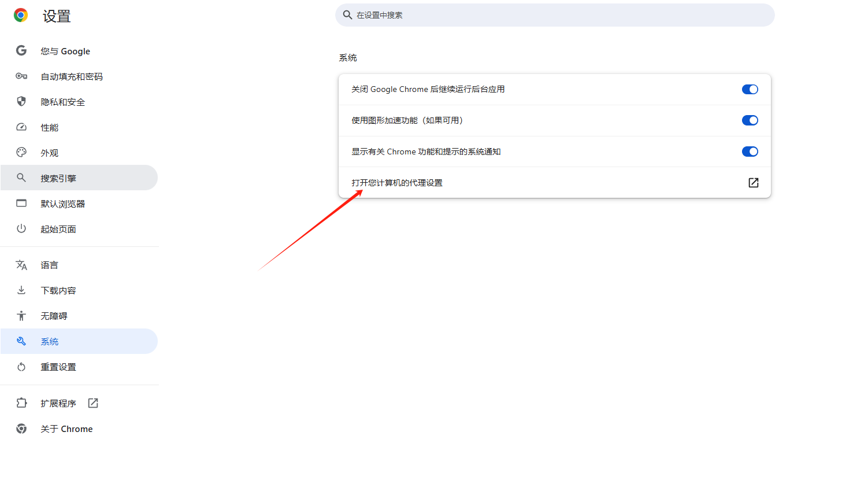Select the 系统 sidebar item
Screen dimensions: 868x491
pyautogui.click(x=79, y=341)
